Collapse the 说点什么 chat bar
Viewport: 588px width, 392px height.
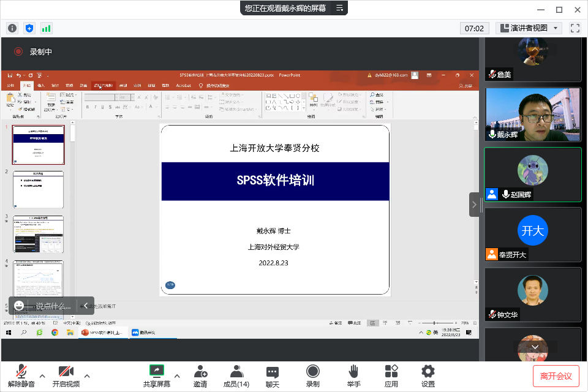point(86,306)
